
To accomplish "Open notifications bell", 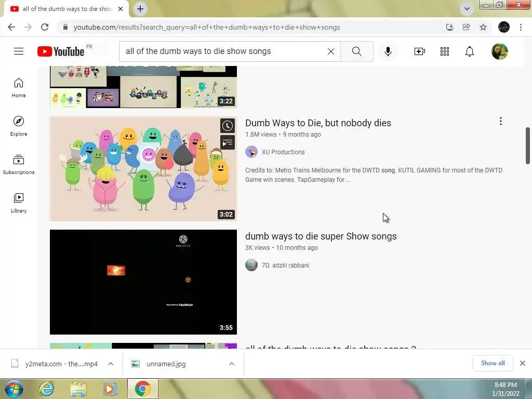I will 470,51.
